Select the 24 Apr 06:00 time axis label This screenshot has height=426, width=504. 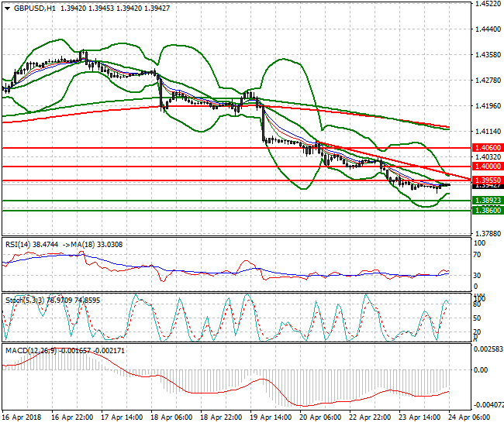point(469,417)
